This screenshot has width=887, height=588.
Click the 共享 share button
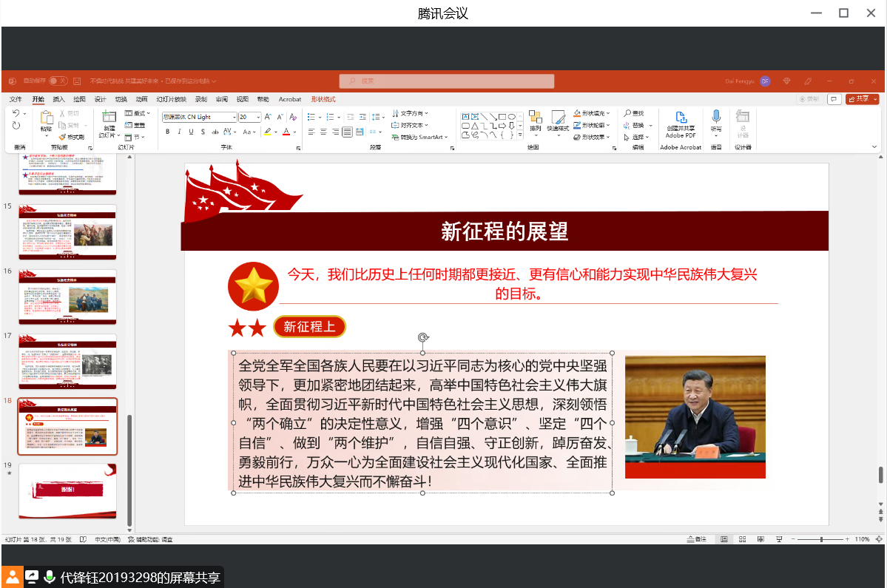(862, 99)
